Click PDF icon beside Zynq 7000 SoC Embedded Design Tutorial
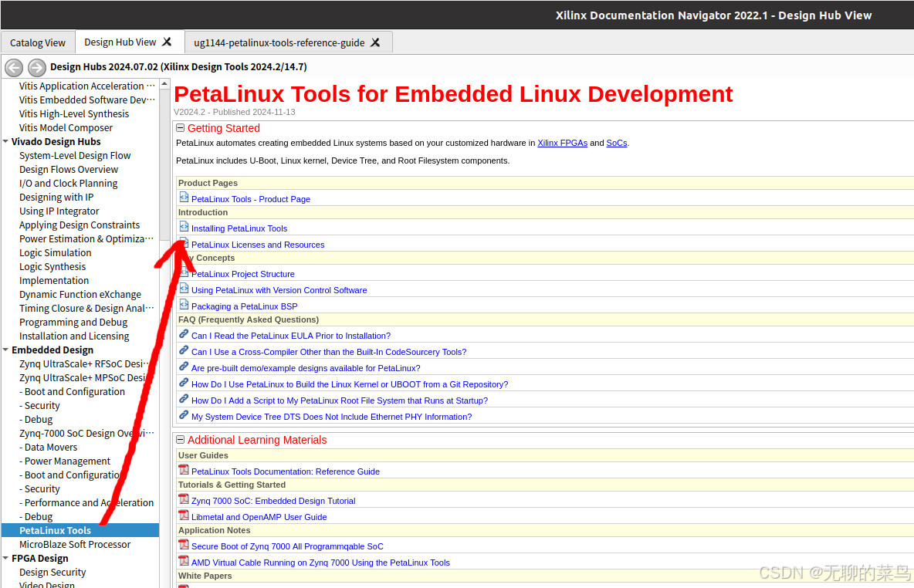The image size is (914, 588). click(184, 498)
